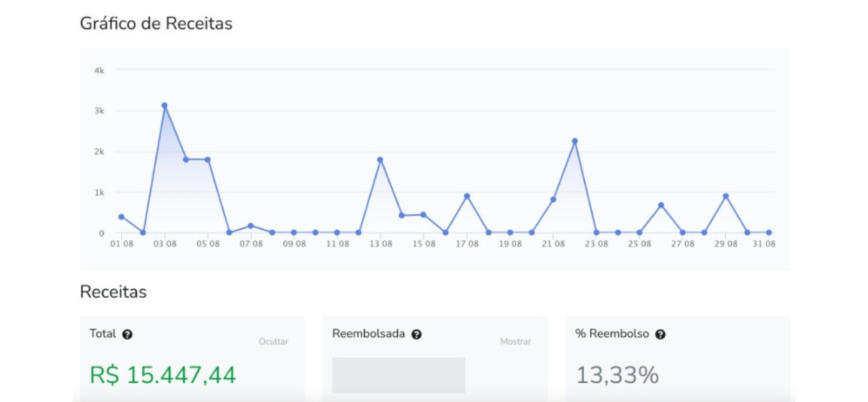This screenshot has width=868, height=402.
Task: Click the chart point for 22 08
Action: click(575, 141)
